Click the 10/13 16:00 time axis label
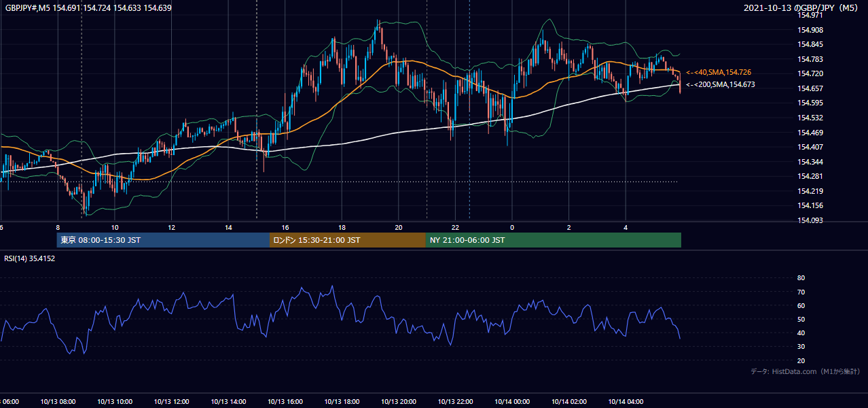Image resolution: width=868 pixels, height=408 pixels. (285, 401)
